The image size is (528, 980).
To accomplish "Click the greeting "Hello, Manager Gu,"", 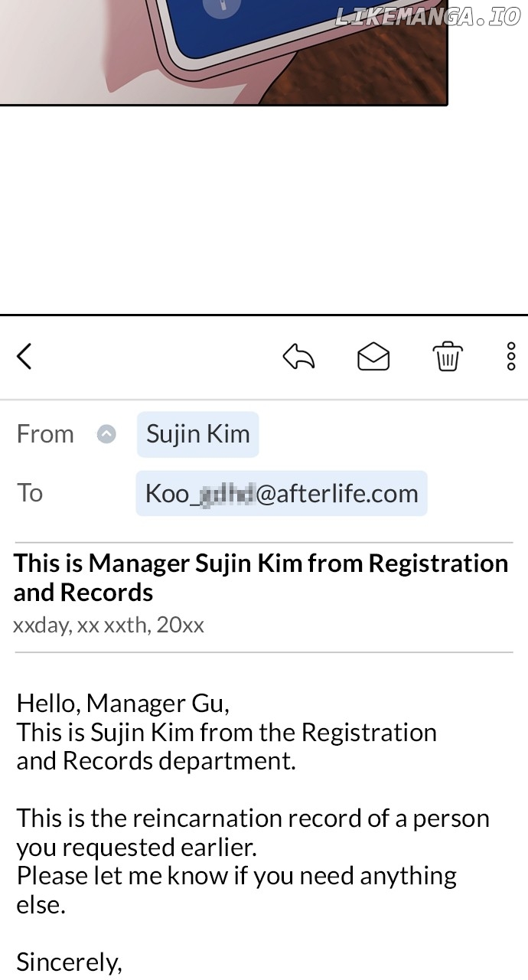I will pyautogui.click(x=123, y=703).
